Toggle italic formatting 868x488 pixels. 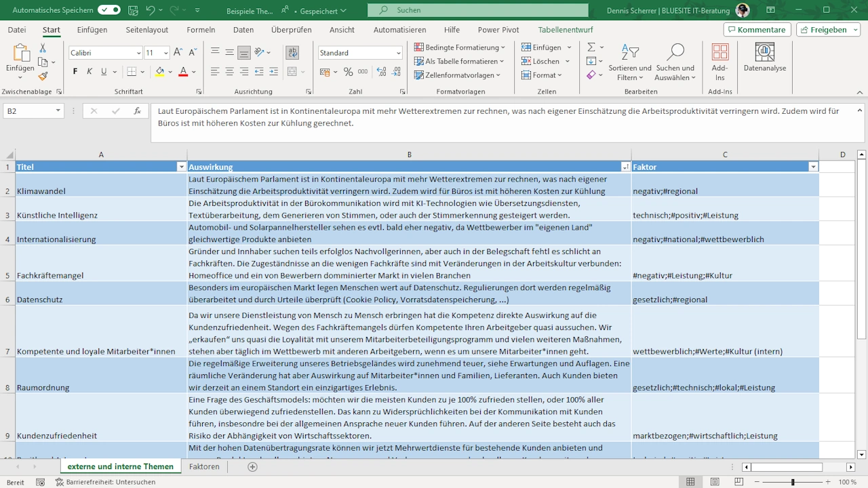pyautogui.click(x=90, y=72)
